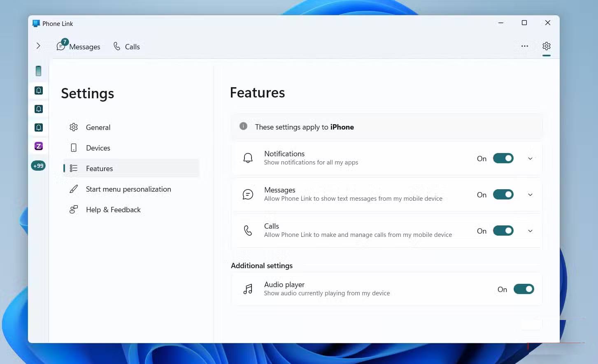Switch to the Calls tab
Screen dimensions: 598x364
[127, 46]
